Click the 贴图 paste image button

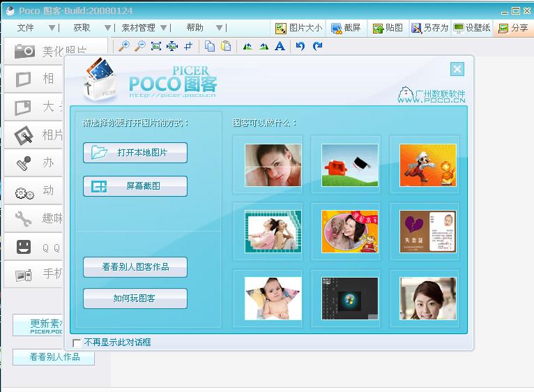[388, 28]
